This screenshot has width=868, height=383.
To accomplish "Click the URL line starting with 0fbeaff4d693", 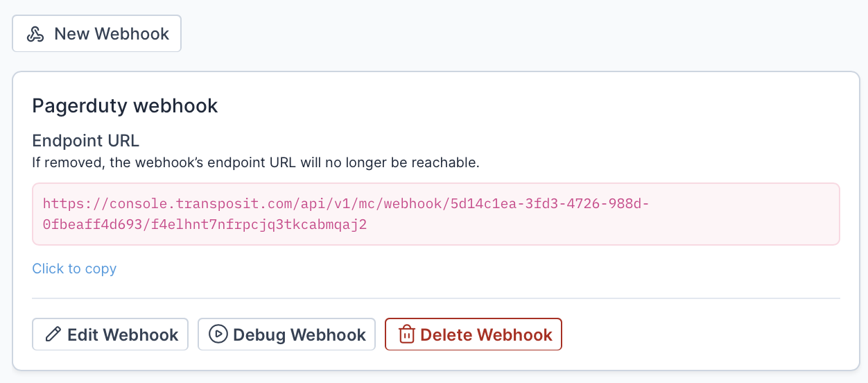I will [x=205, y=224].
